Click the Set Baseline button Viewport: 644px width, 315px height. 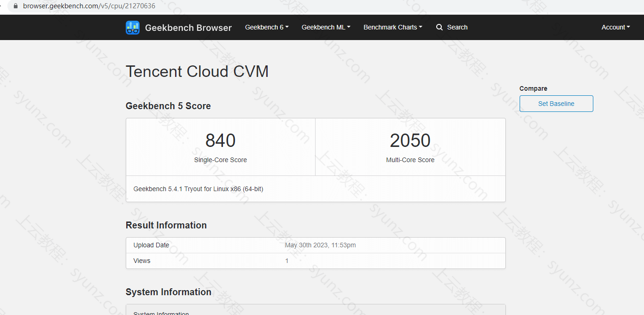(556, 104)
